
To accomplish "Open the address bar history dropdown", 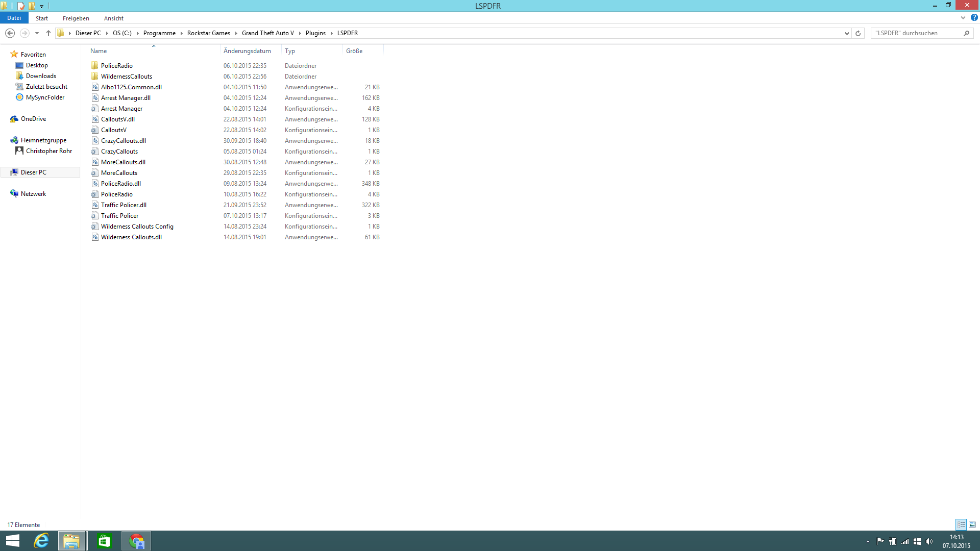I will click(847, 33).
